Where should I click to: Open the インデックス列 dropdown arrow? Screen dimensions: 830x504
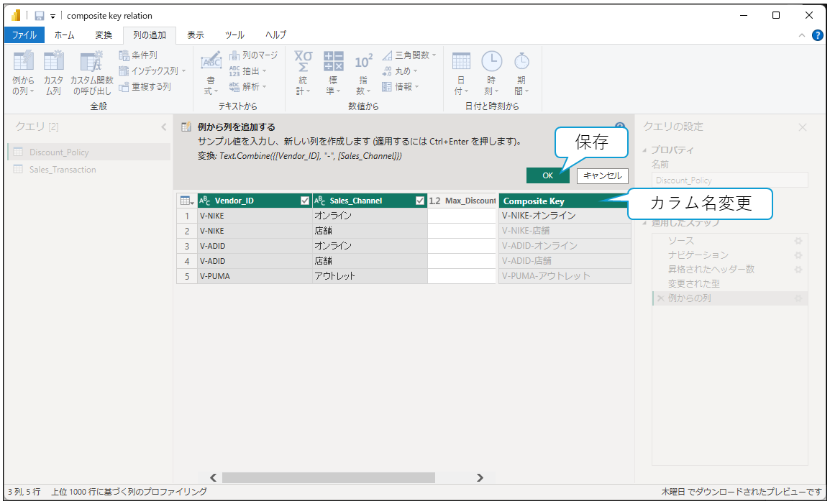[x=183, y=71]
